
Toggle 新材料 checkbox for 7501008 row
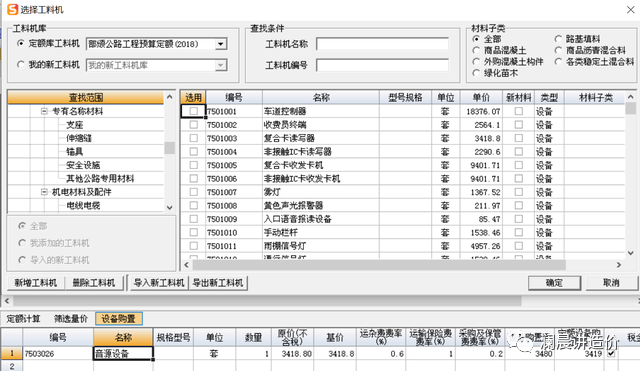click(x=518, y=205)
